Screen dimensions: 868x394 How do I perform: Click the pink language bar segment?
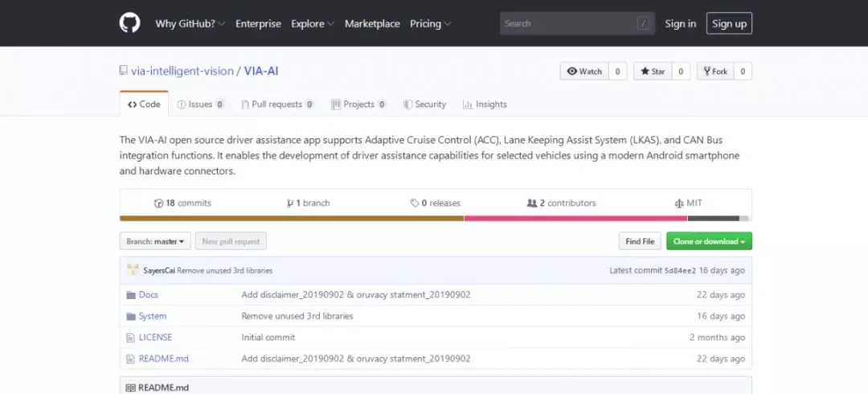(x=575, y=219)
